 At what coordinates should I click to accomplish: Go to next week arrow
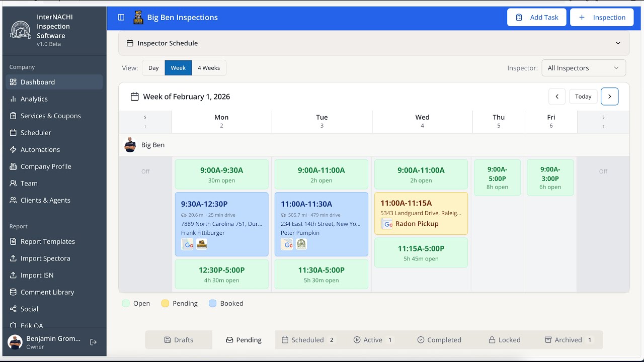610,97
